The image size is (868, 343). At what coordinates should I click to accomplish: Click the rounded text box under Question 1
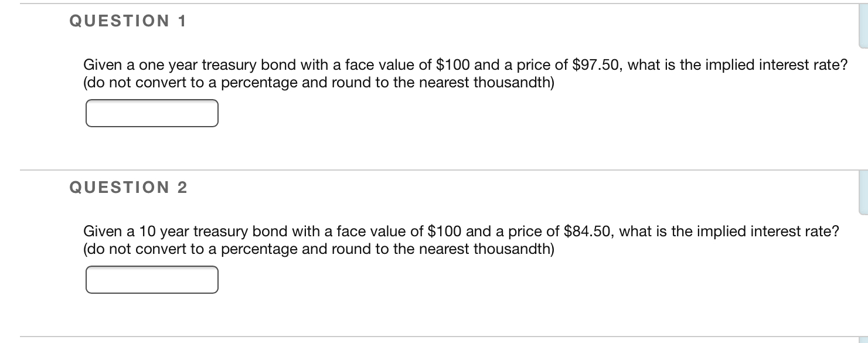pyautogui.click(x=152, y=114)
